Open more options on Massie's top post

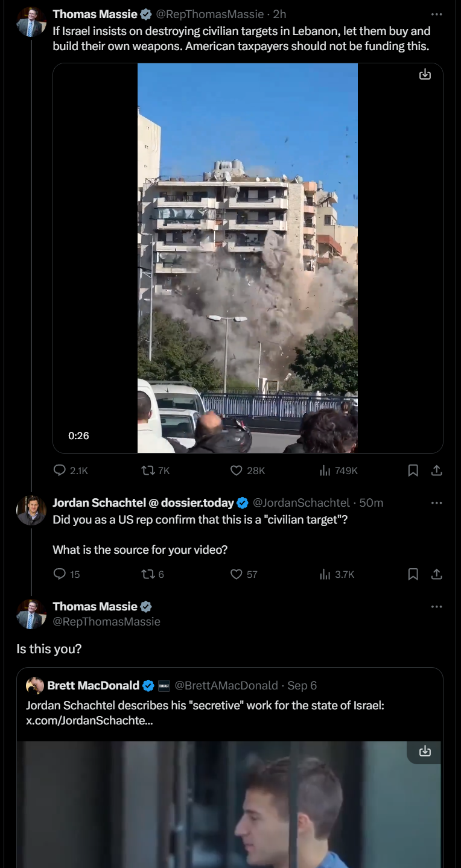tap(437, 14)
